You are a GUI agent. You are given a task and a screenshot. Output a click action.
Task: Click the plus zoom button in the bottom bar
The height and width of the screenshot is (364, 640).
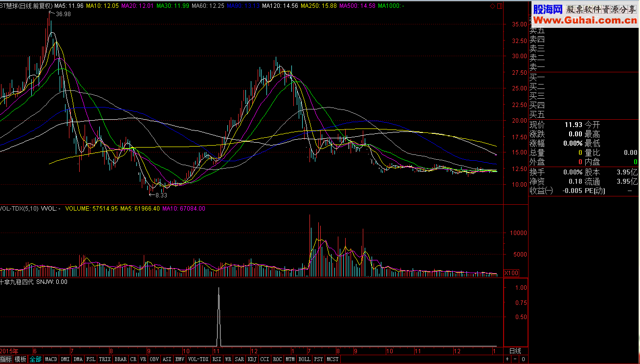coord(507,359)
